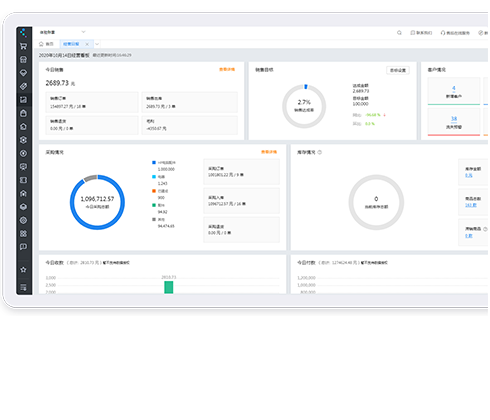
Task: Open the ticket-shaped sidebar icon
Action: tap(23, 180)
